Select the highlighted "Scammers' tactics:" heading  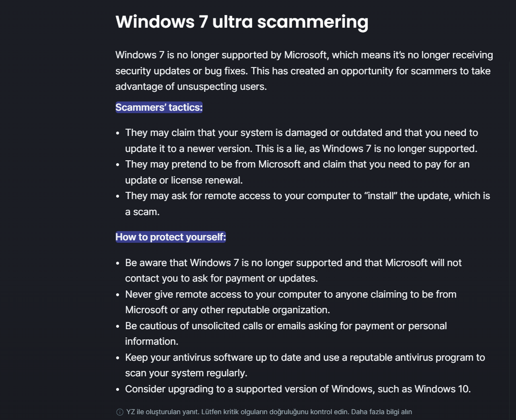point(159,107)
